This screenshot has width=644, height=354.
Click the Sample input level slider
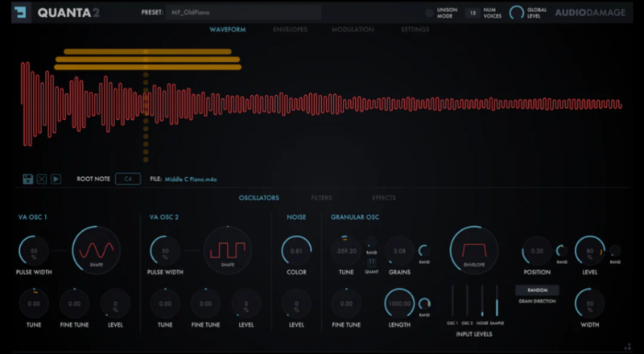pyautogui.click(x=497, y=302)
